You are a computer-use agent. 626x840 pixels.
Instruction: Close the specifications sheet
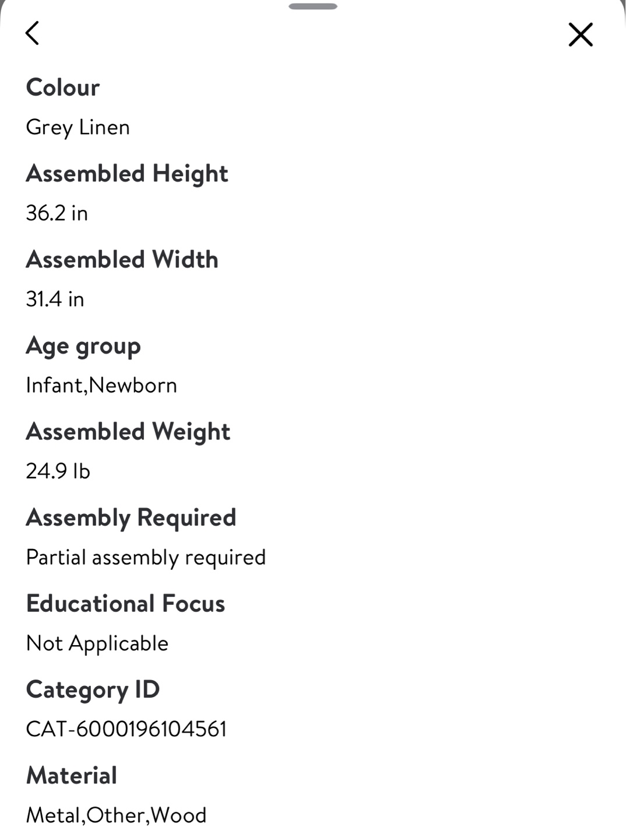(x=581, y=34)
